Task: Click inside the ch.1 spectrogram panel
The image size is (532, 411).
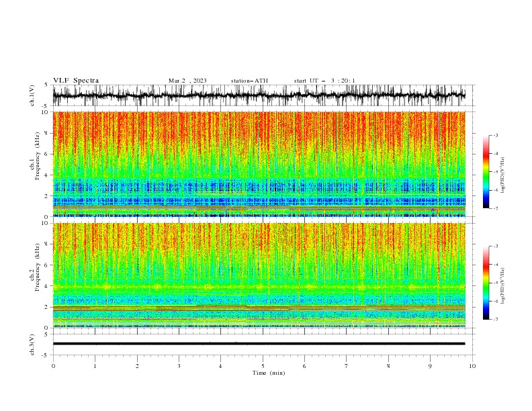Action: pyautogui.click(x=259, y=164)
